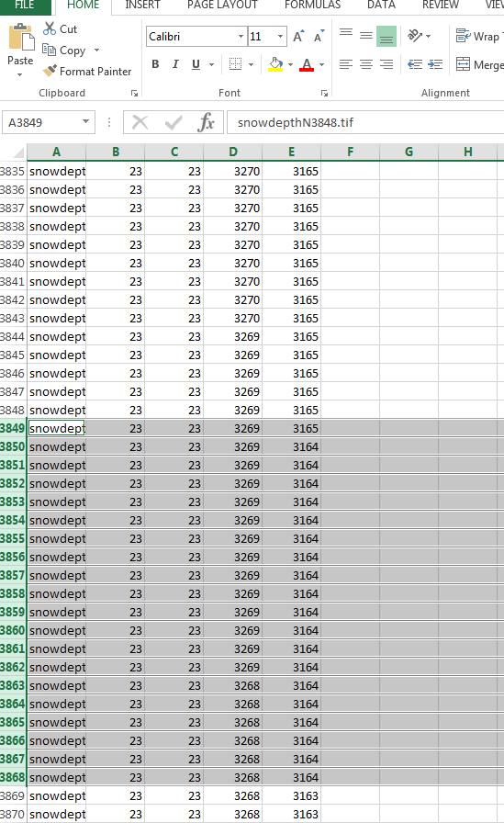Decrease font size with the smaller A
Viewport: 504px width, 823px height.
coord(319,37)
